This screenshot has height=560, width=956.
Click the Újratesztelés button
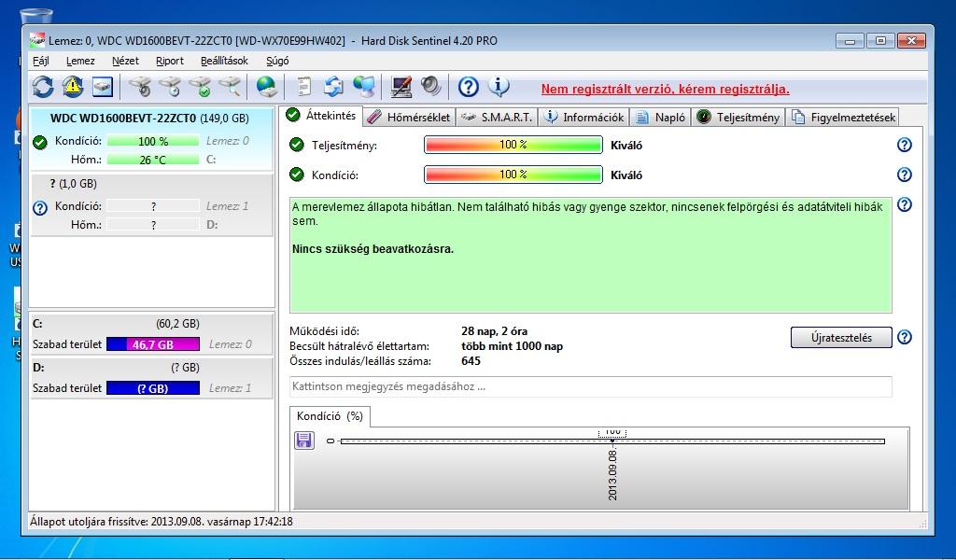click(841, 338)
